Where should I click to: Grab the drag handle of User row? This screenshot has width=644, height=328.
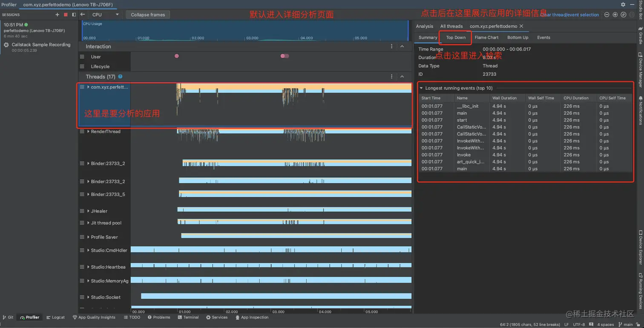pyautogui.click(x=82, y=57)
